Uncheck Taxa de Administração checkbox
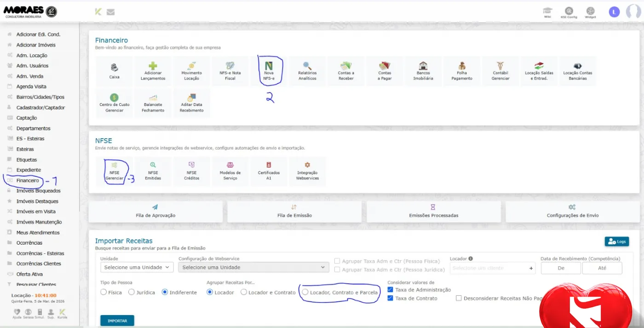 click(391, 290)
